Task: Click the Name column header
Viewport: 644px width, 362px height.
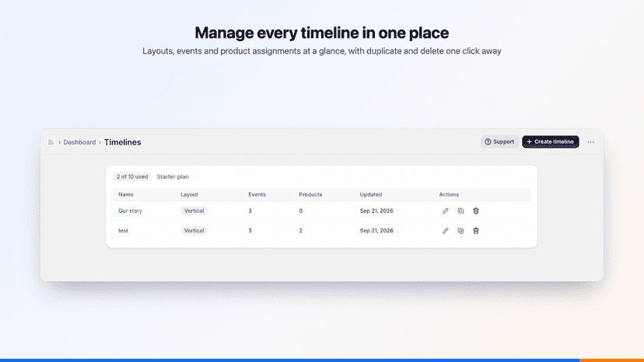Action: click(x=126, y=194)
